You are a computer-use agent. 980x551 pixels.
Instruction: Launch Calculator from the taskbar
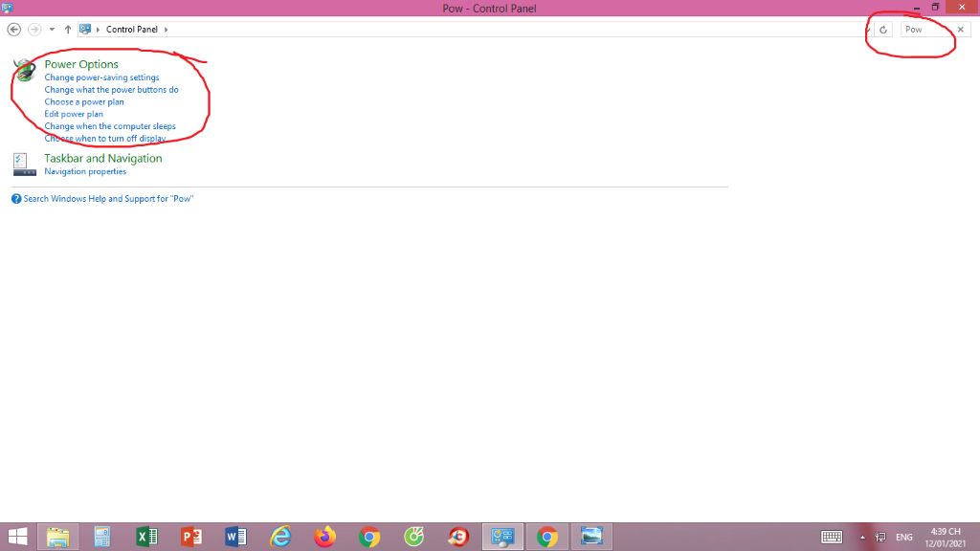(x=102, y=537)
